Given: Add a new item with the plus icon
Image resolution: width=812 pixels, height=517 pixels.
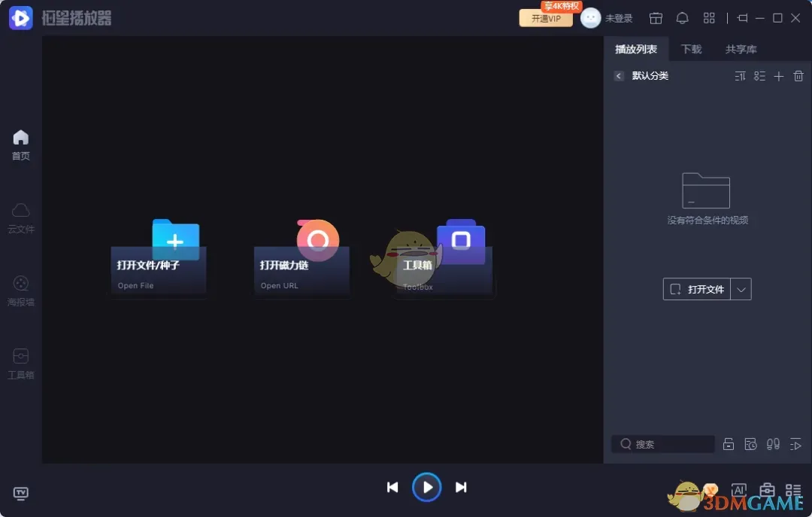Looking at the screenshot, I should pyautogui.click(x=779, y=76).
